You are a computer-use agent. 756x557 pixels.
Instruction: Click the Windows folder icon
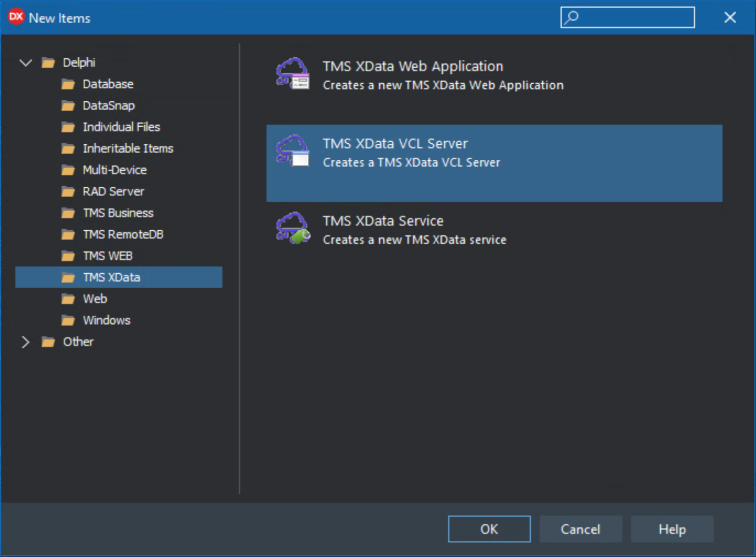pyautogui.click(x=68, y=321)
